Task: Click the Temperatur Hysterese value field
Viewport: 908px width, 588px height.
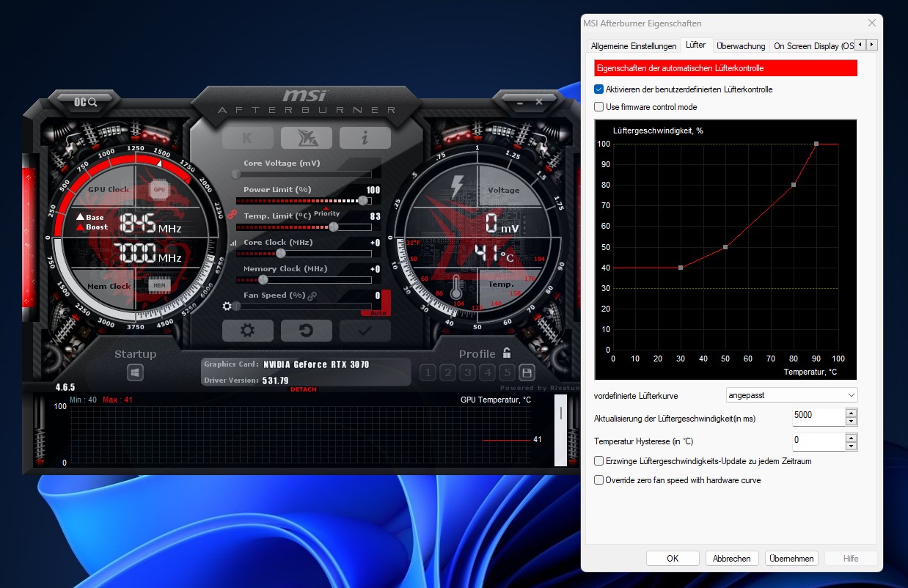Action: [819, 442]
